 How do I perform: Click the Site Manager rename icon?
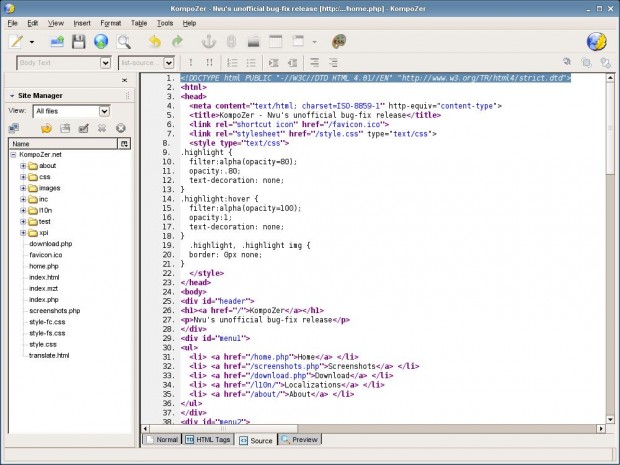click(83, 128)
